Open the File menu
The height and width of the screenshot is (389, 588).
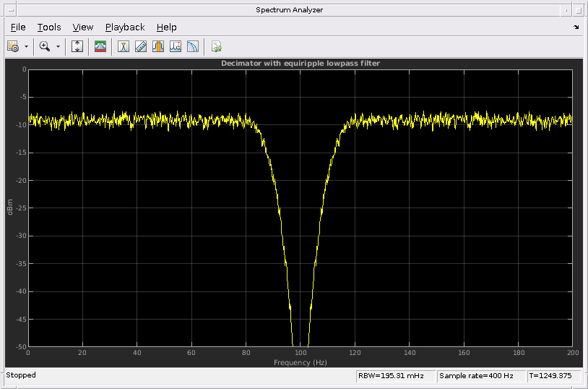coord(18,27)
